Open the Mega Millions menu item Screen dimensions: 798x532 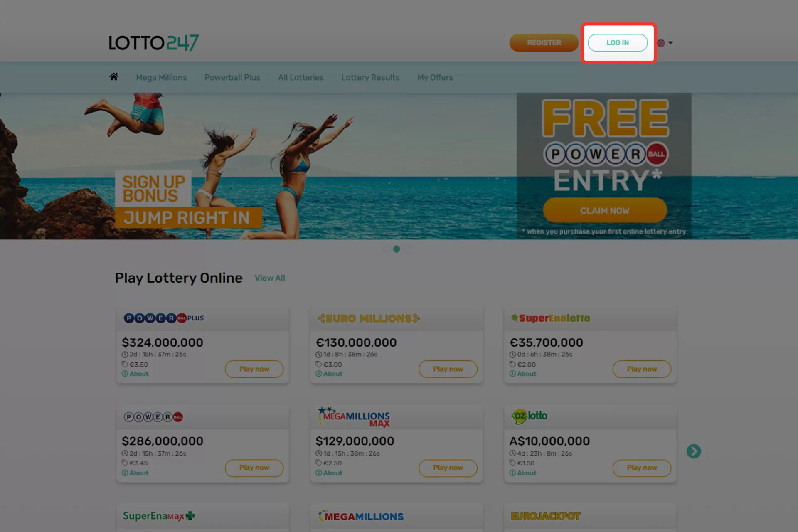(x=161, y=77)
